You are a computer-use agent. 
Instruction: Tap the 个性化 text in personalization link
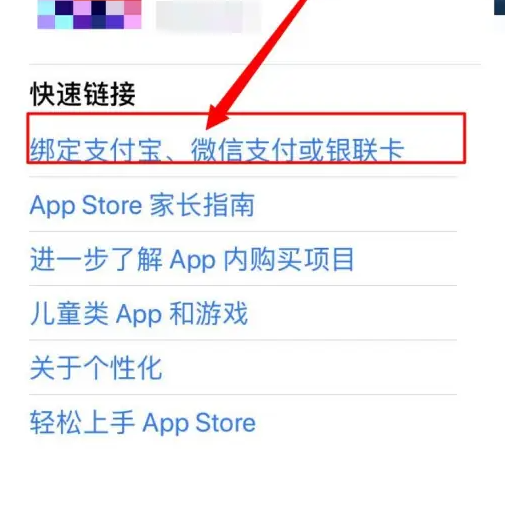123,368
